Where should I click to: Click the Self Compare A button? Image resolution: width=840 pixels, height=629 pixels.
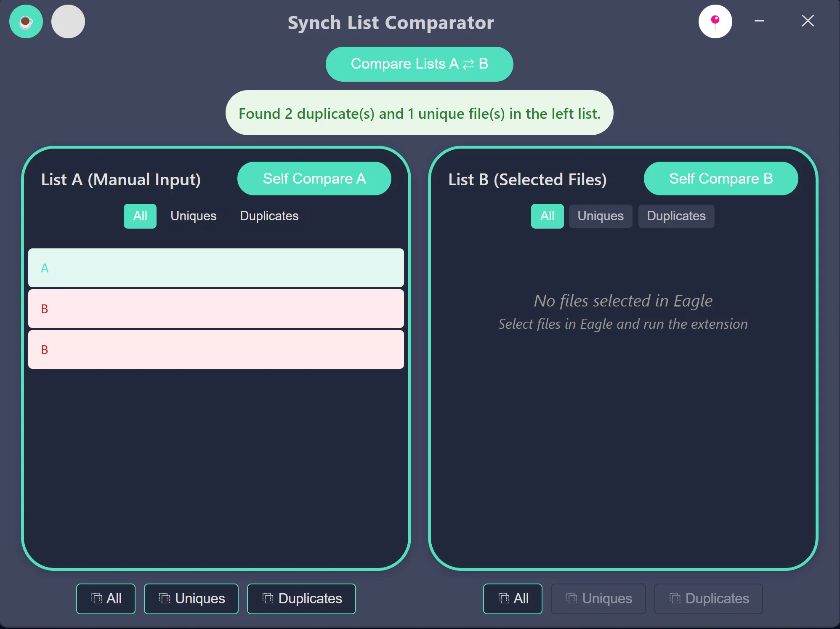tap(314, 179)
